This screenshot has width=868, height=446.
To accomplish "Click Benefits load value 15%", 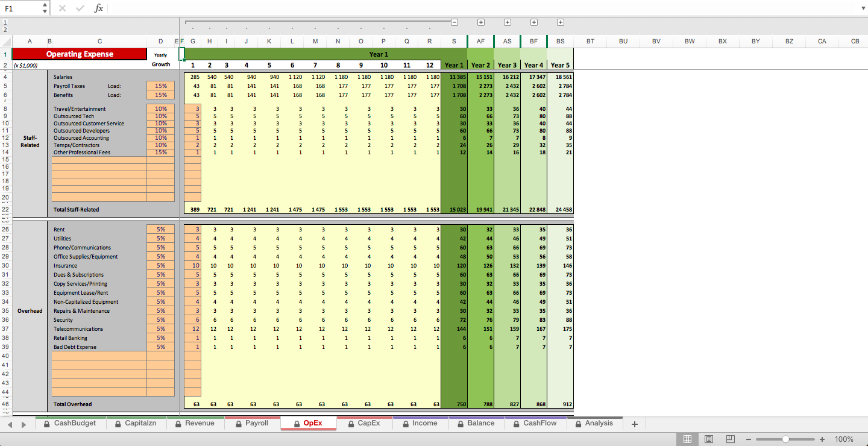I will point(160,95).
